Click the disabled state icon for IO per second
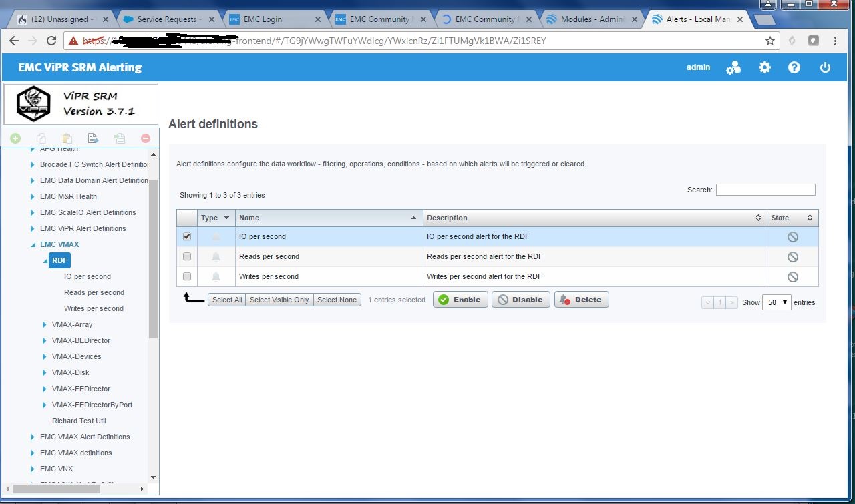Screen dimensions: 855x504 pyautogui.click(x=792, y=237)
